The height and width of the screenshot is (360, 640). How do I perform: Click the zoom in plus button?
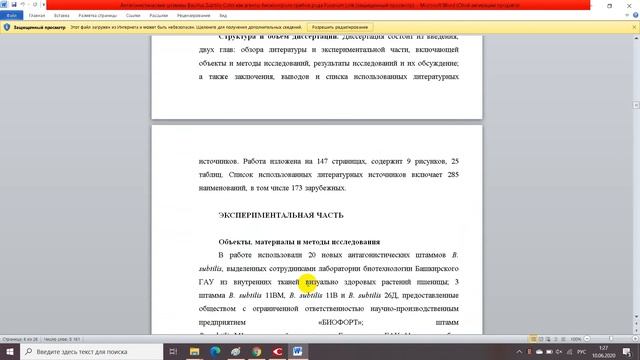[635, 339]
